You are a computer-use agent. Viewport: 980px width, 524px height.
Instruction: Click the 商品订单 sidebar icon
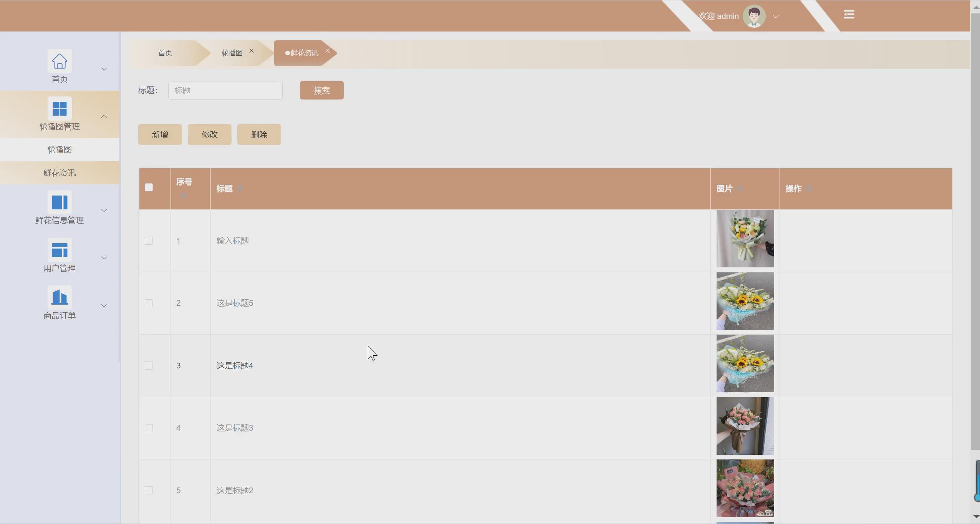(x=60, y=297)
